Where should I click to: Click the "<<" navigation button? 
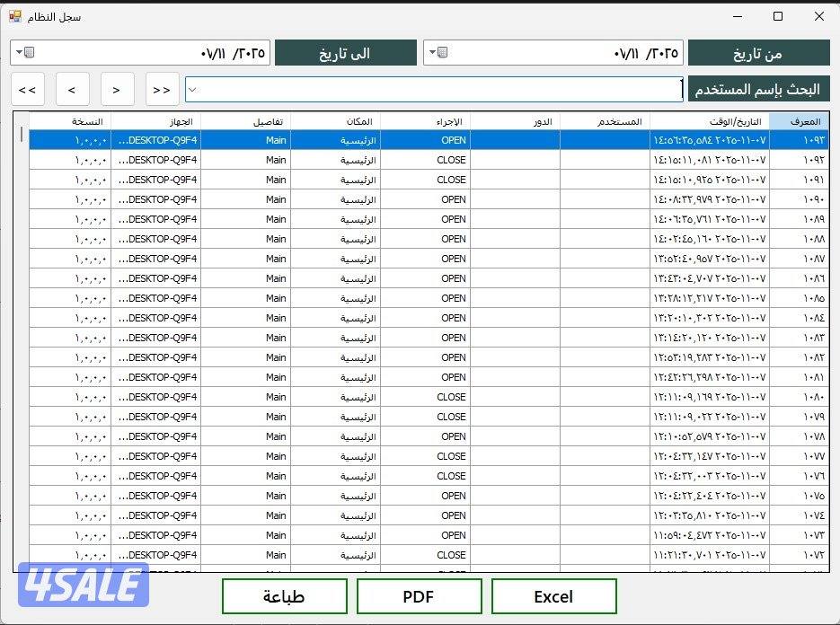point(27,90)
